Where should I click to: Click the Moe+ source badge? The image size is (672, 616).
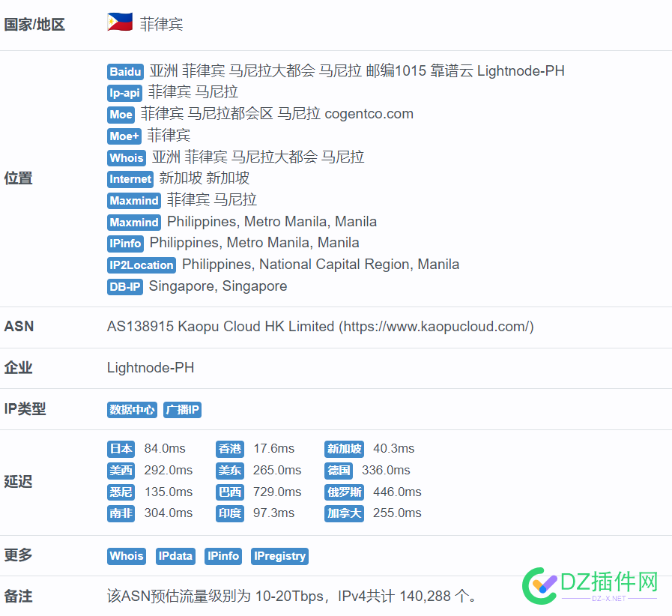click(x=124, y=136)
